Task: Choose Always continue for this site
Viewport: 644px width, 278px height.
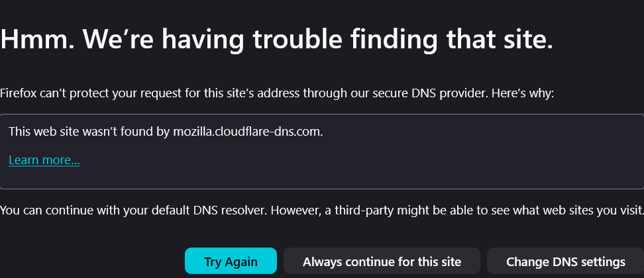Action: [x=382, y=261]
